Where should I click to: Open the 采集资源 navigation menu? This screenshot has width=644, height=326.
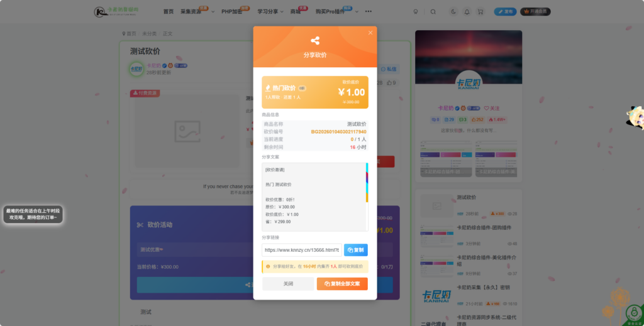[191, 11]
